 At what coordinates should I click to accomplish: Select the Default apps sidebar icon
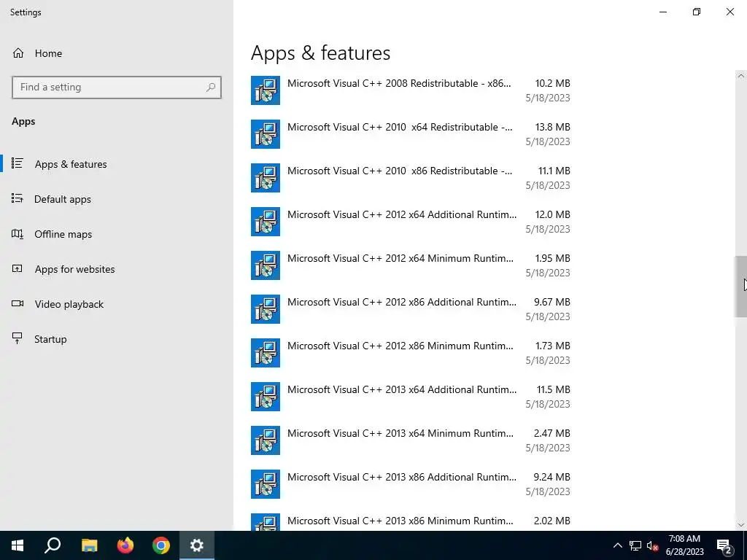[x=18, y=198]
